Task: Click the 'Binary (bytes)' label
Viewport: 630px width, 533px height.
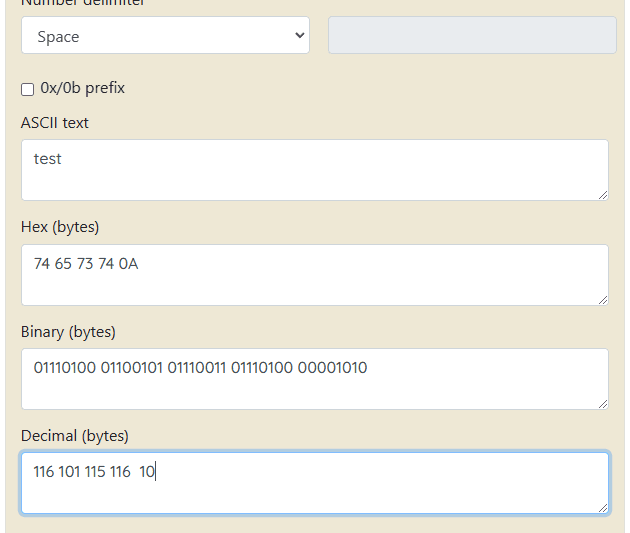Action: 68,331
